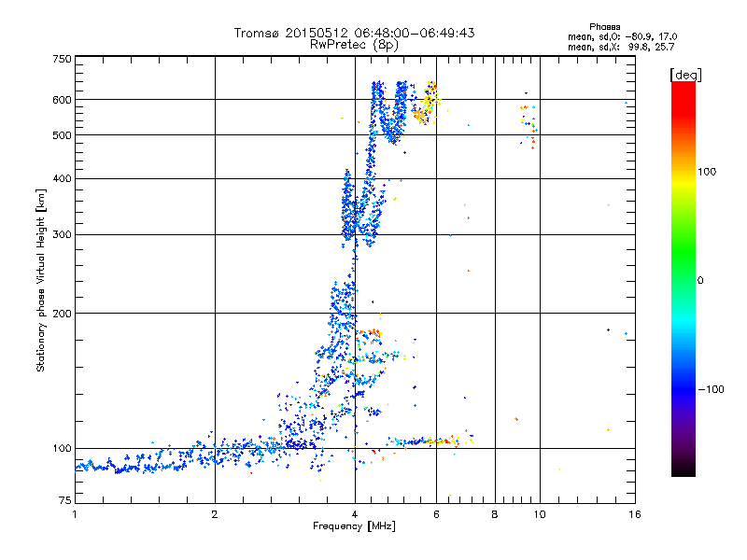Image resolution: width=747 pixels, height=560 pixels.
Task: Click the colorbar tick label '-100'
Action: [712, 389]
